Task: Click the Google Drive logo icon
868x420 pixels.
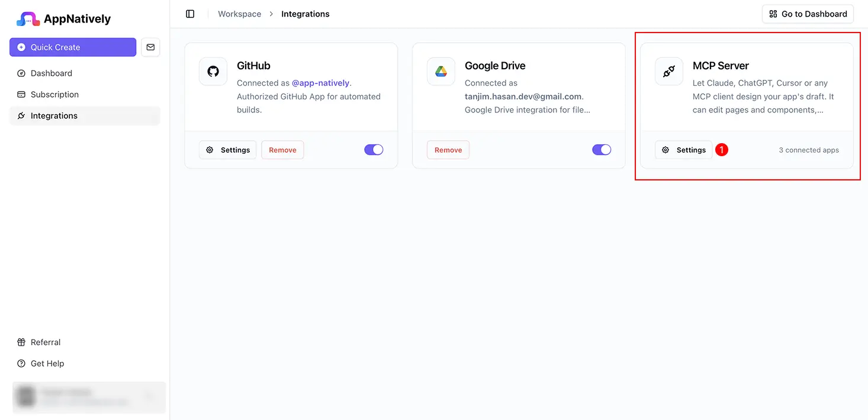Action: coord(441,72)
